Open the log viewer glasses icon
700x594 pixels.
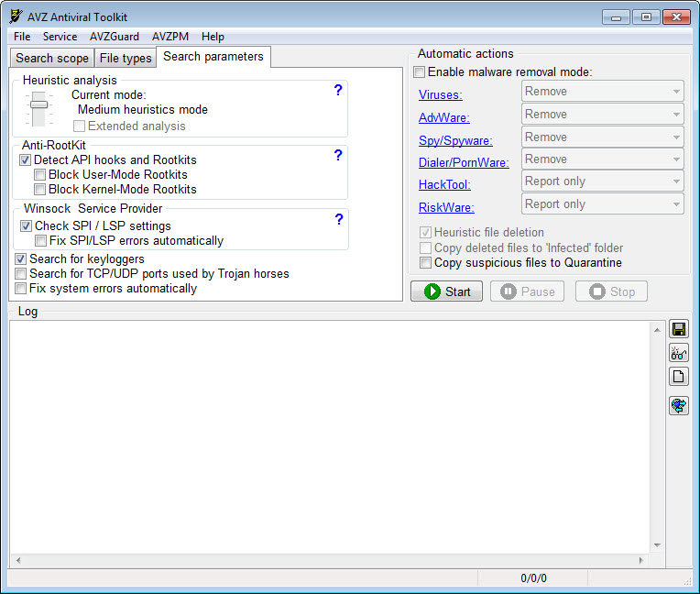pyautogui.click(x=679, y=353)
